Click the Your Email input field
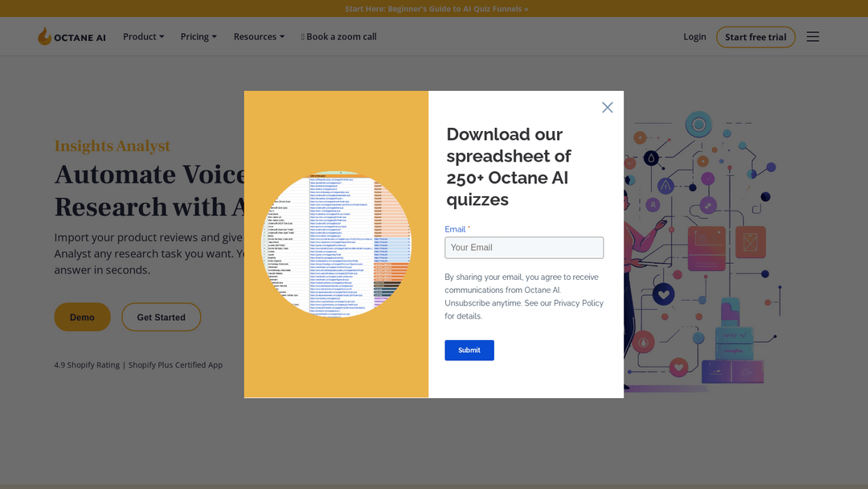 point(524,248)
